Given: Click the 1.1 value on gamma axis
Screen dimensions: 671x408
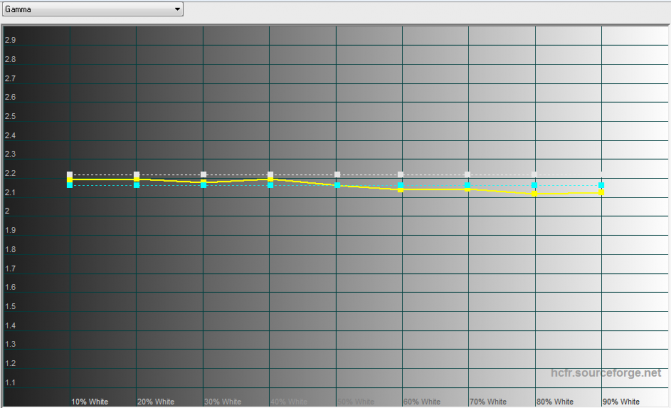Looking at the screenshot, I should pyautogui.click(x=10, y=382).
